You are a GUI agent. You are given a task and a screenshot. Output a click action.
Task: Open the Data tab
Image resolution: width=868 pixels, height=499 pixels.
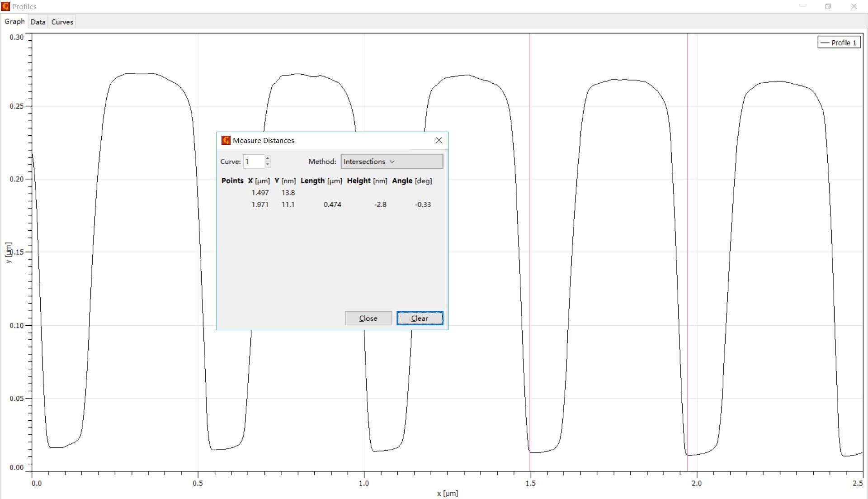38,22
